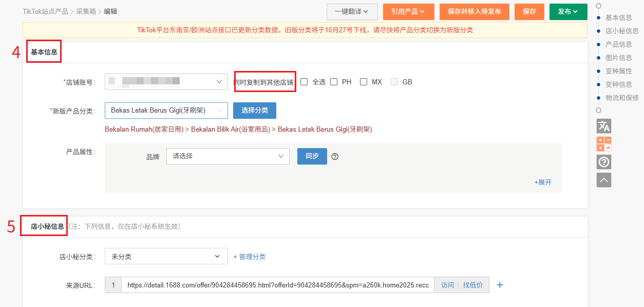
Task: Tick the PH store checkbox
Action: [334, 82]
